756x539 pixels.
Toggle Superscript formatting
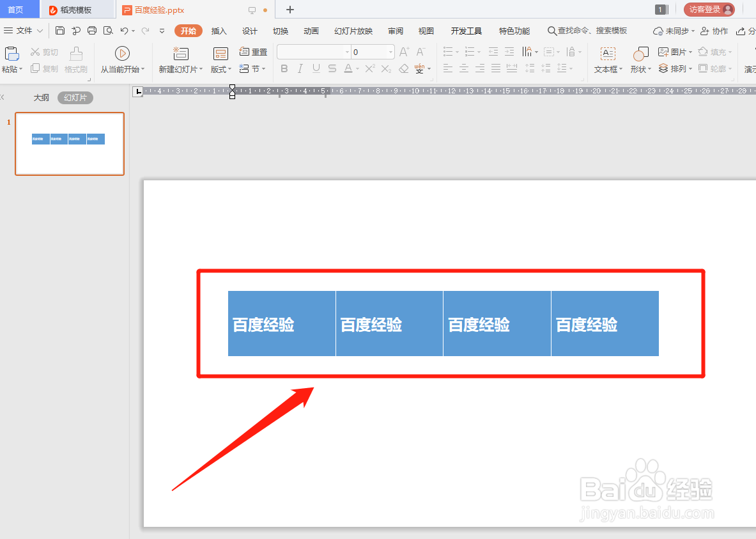(370, 68)
